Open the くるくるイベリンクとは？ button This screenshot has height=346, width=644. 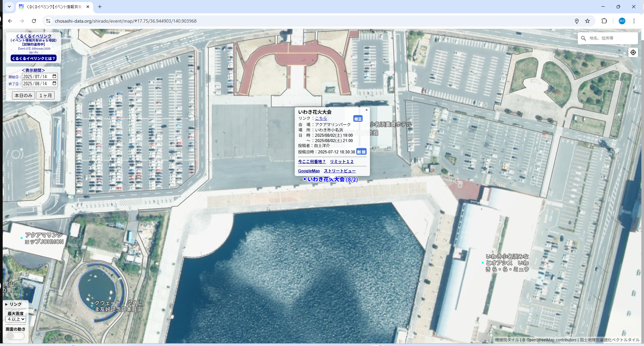click(34, 58)
